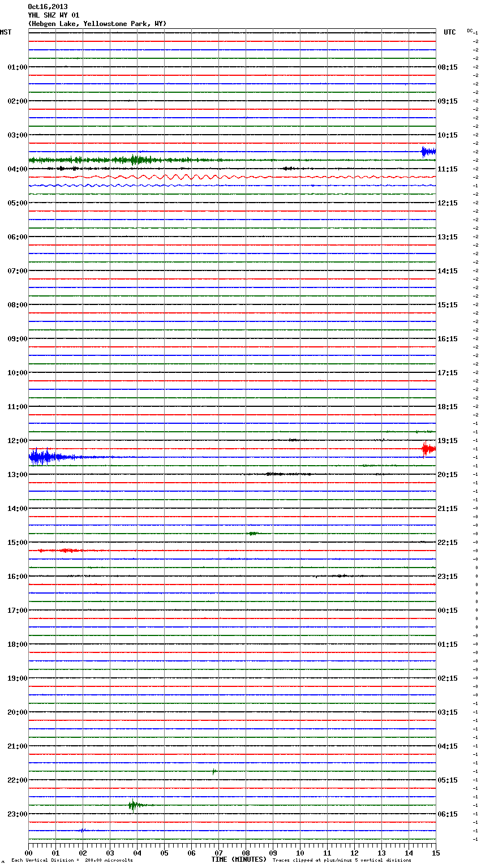Select the 12:00 MST hour label
This screenshot has height=868, width=481.
17,441
